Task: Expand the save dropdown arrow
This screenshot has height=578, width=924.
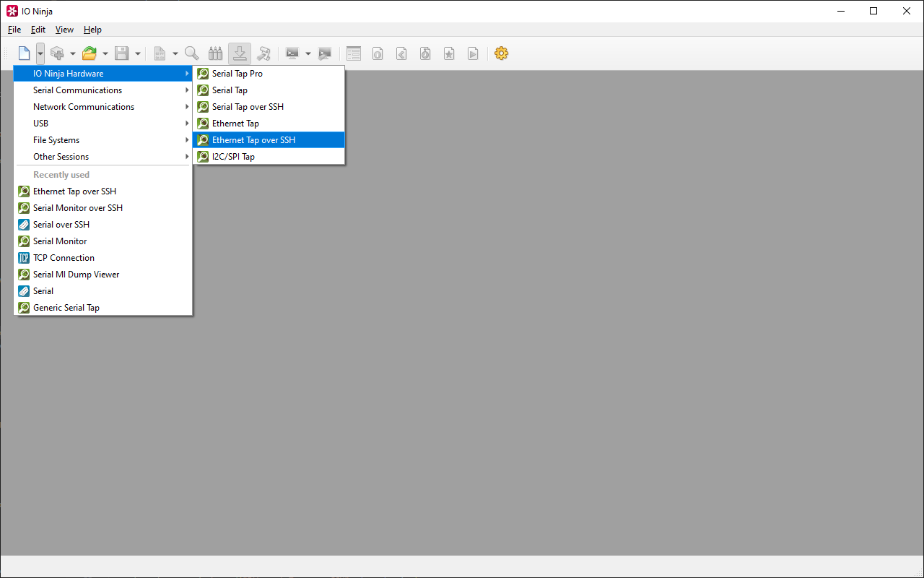Action: pyautogui.click(x=138, y=53)
